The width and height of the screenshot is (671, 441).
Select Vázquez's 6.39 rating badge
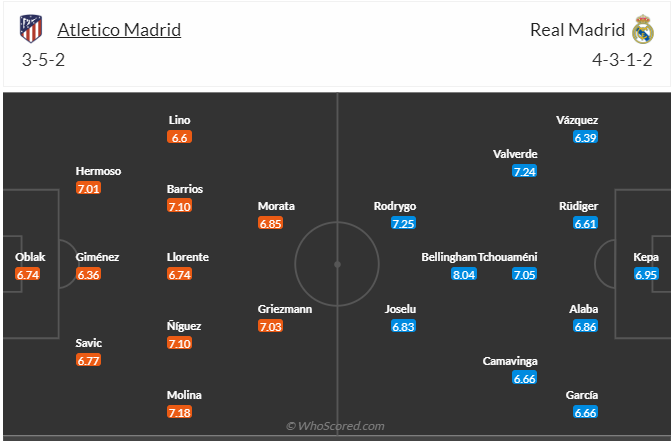point(585,137)
